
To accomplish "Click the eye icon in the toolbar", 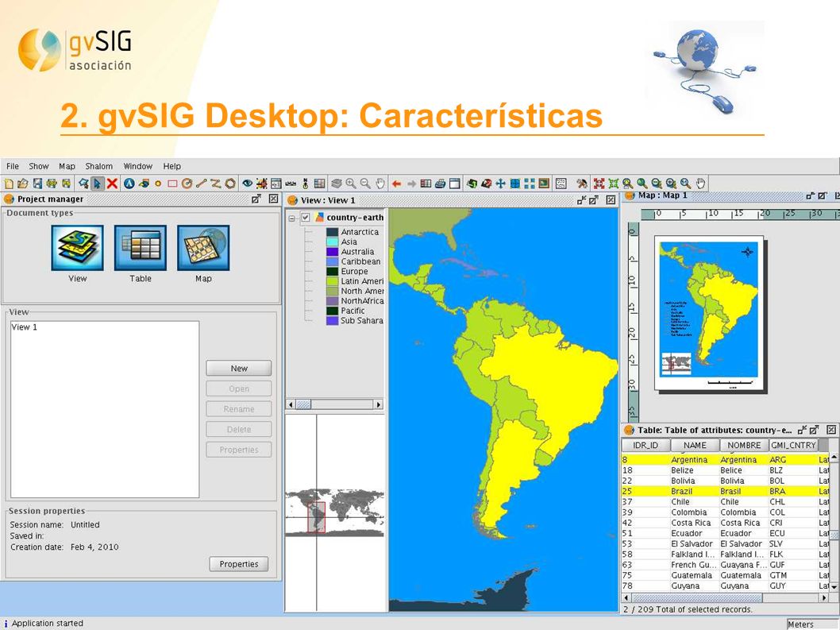I will click(247, 184).
